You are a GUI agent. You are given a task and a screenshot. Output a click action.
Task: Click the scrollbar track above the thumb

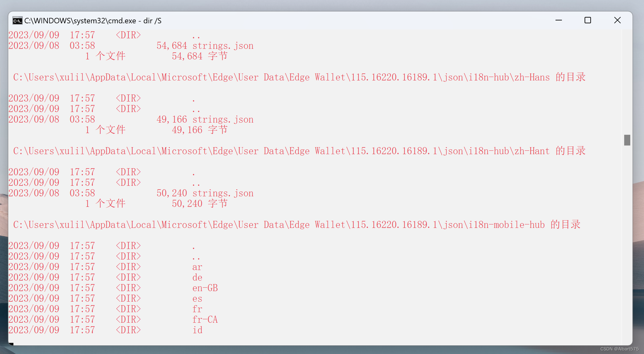tap(627, 80)
